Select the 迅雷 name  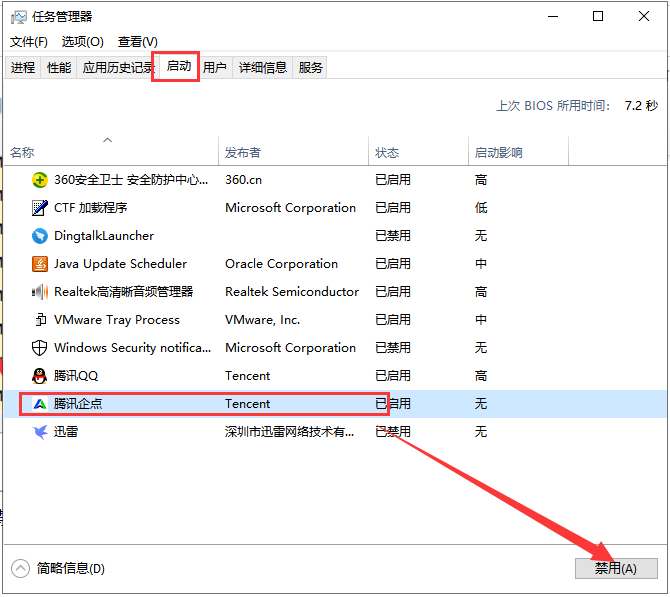[66, 432]
